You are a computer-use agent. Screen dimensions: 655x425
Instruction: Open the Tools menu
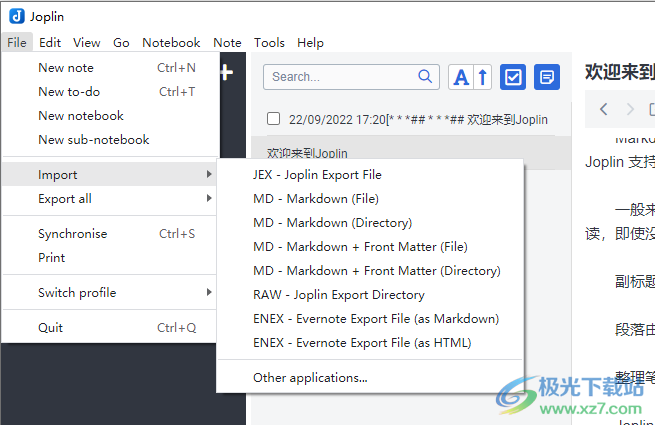click(269, 43)
